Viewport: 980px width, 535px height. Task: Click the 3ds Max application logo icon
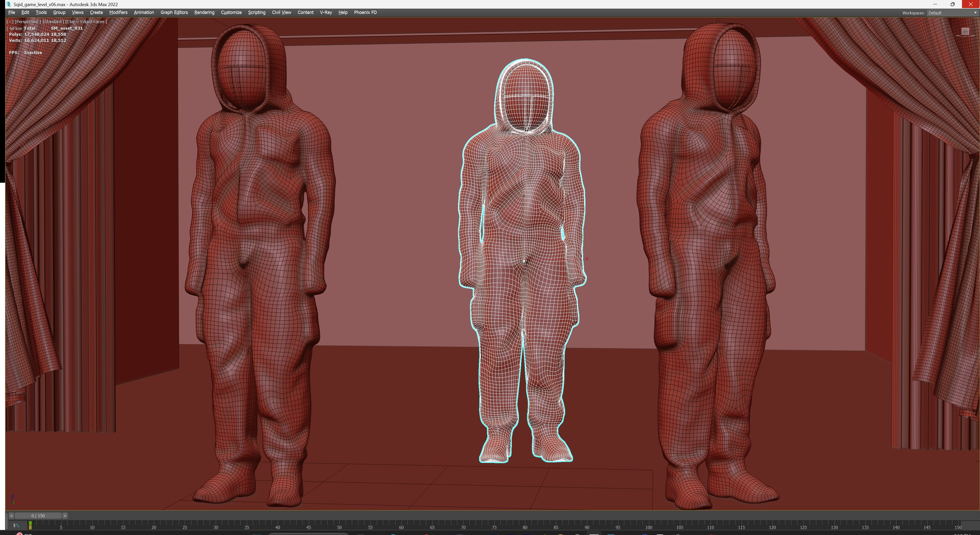[8, 4]
